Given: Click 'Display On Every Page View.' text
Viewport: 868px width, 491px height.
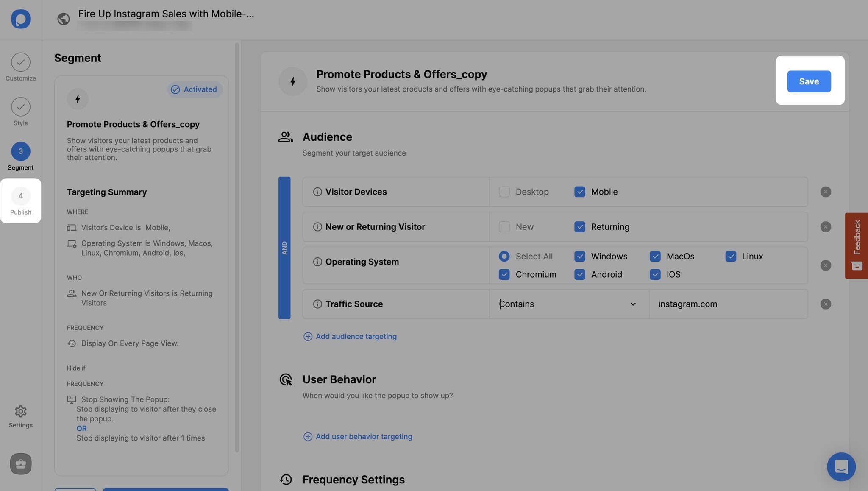Looking at the screenshot, I should 130,343.
